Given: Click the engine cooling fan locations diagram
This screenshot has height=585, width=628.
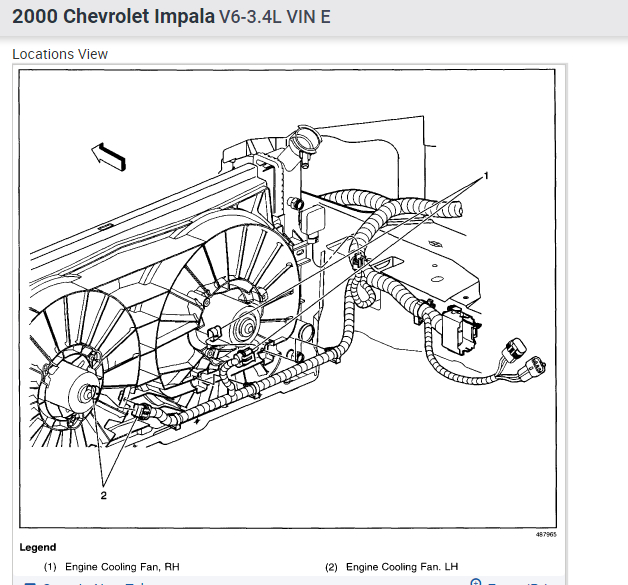Looking at the screenshot, I should click(x=288, y=299).
